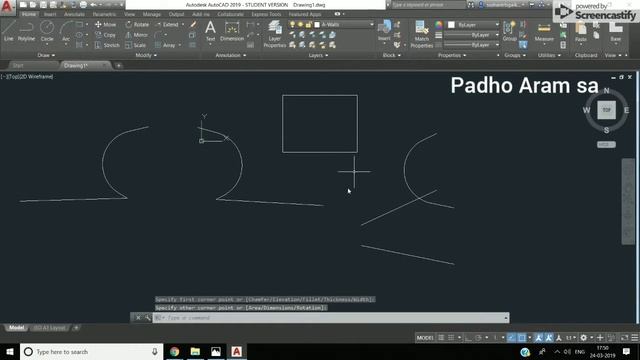Viewport: 640px width, 360px height.
Task: Open the Parametric ribbon tab
Action: tap(104, 14)
